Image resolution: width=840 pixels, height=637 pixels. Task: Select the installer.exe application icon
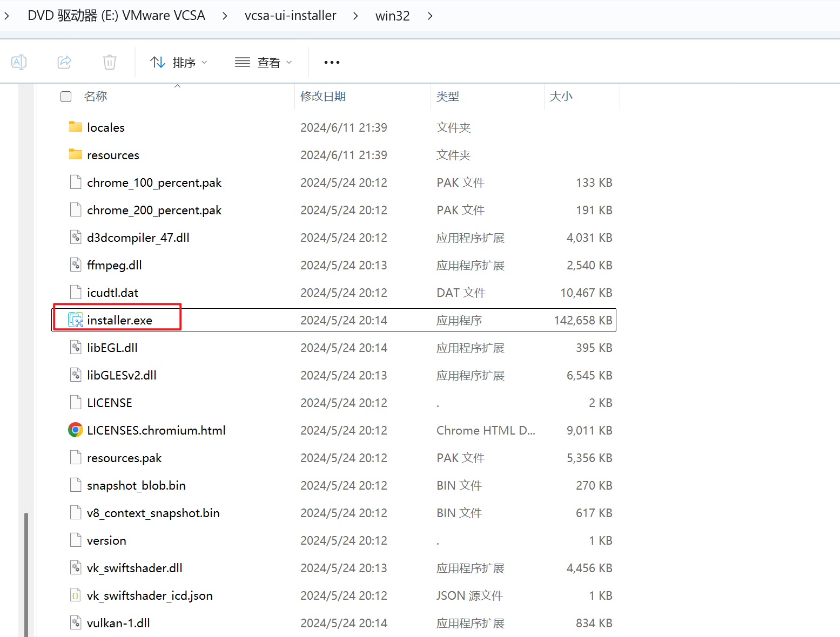(76, 320)
